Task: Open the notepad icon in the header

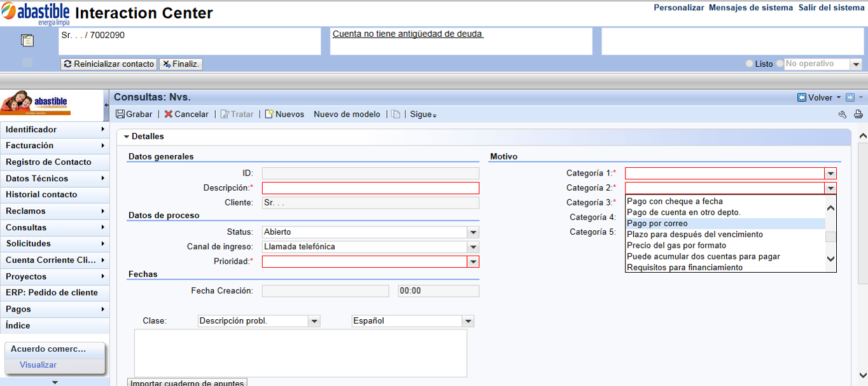Action: coord(27,41)
